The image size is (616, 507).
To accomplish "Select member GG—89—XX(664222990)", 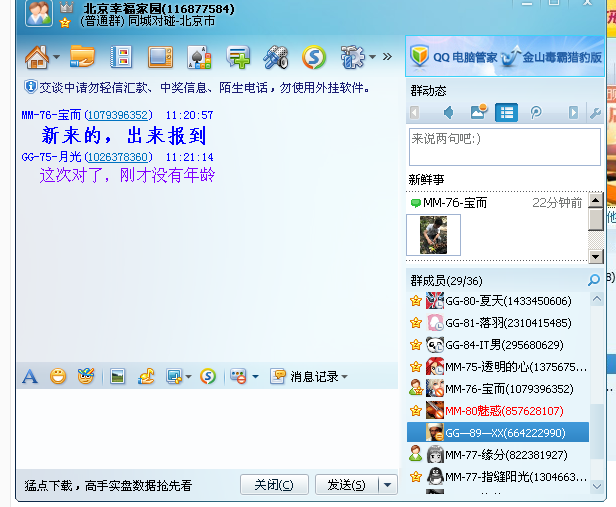I will pyautogui.click(x=498, y=433).
